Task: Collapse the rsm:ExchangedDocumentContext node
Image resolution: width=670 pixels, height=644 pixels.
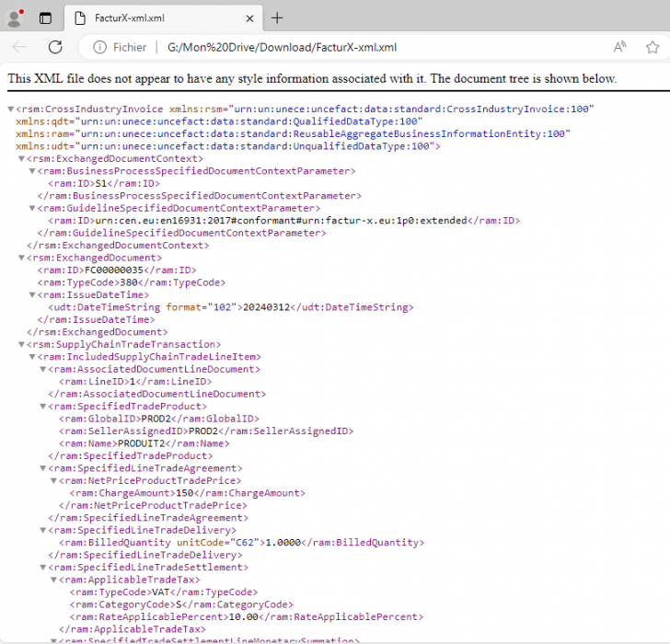Action: (x=21, y=159)
